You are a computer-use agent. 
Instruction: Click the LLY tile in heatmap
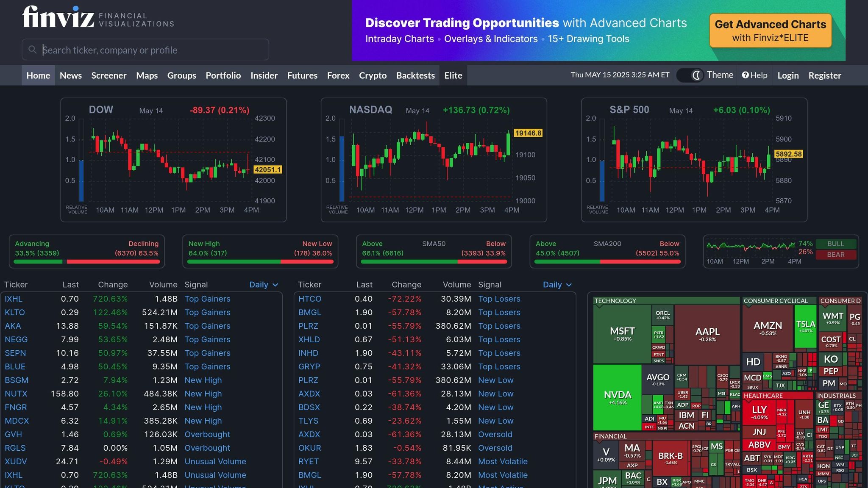tap(759, 412)
